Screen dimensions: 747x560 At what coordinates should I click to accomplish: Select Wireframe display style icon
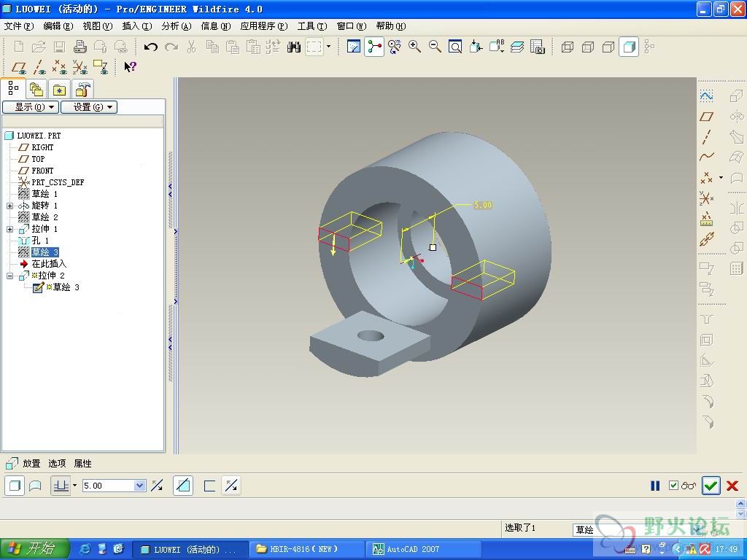(x=567, y=47)
